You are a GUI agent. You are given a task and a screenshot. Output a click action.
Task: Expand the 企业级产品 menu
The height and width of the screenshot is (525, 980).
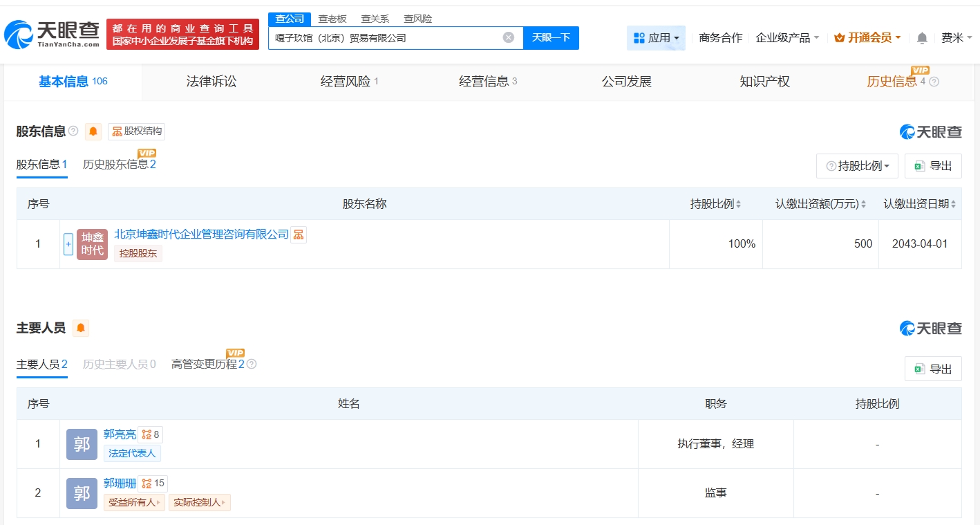click(787, 38)
